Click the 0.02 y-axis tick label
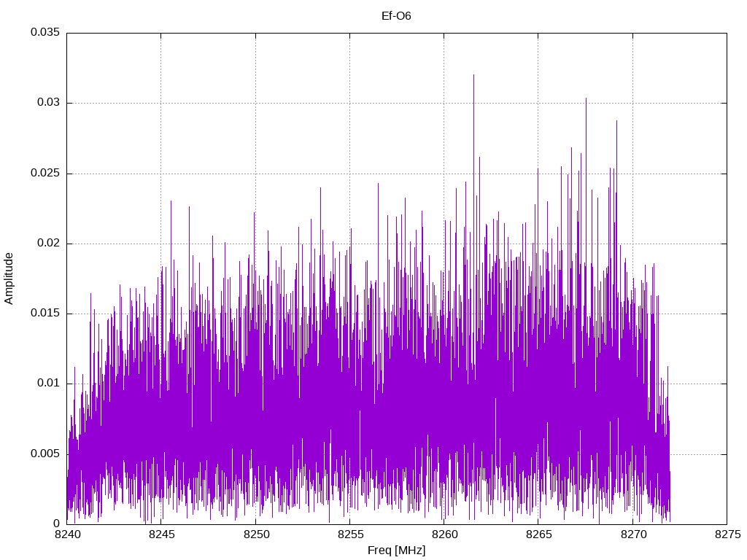This screenshot has width=747, height=560. (x=49, y=243)
